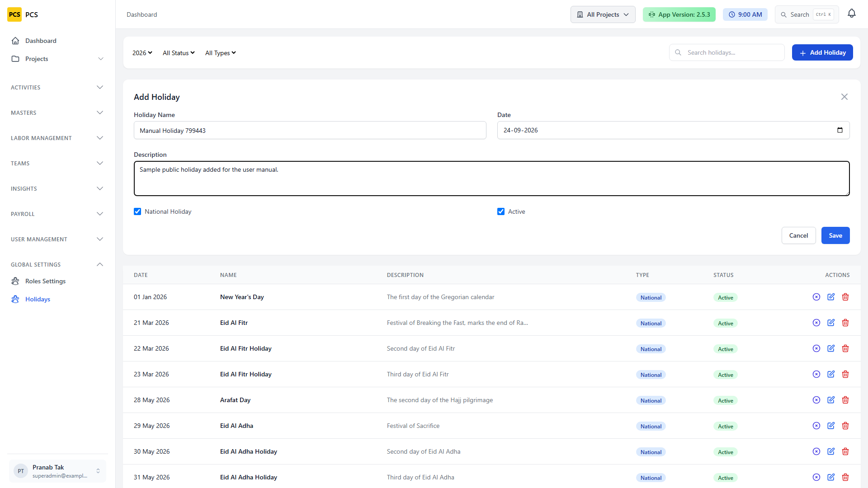Expand the Labor Management section
This screenshot has height=488, width=868.
(x=57, y=138)
